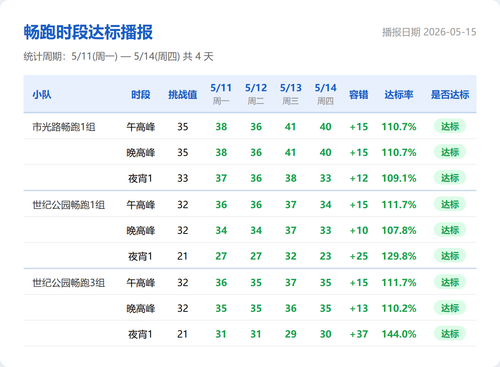Click 达标 badge in 世纪公园畅跑1组 午高峰 row
500x367 pixels.
(450, 204)
